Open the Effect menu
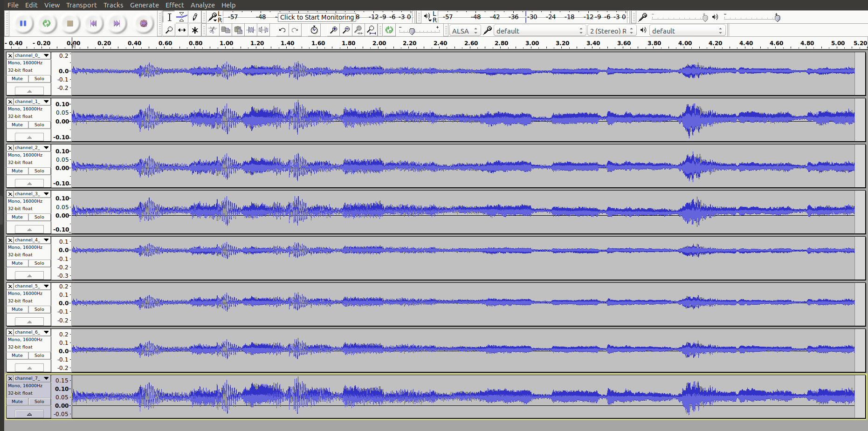Viewport: 868px width, 431px height. coord(174,5)
